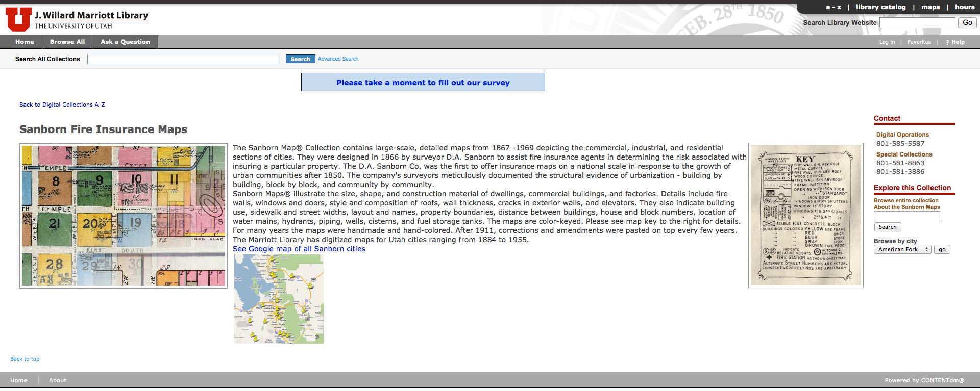Open the Help link
Screen dimensions: 980x391
click(x=955, y=42)
